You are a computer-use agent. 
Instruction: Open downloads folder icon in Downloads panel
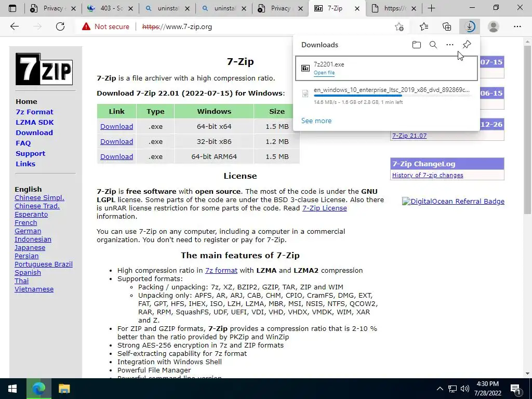416,45
